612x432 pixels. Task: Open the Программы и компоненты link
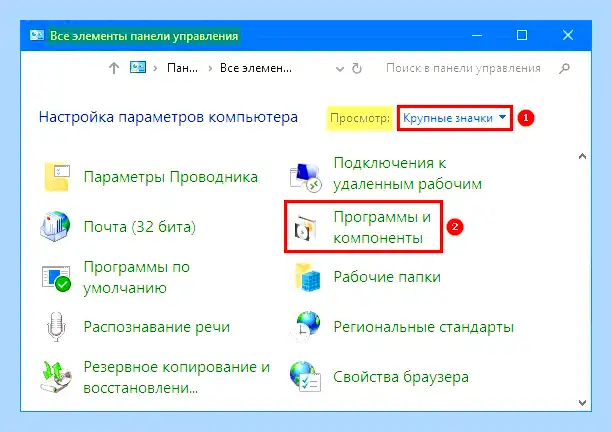click(x=382, y=227)
